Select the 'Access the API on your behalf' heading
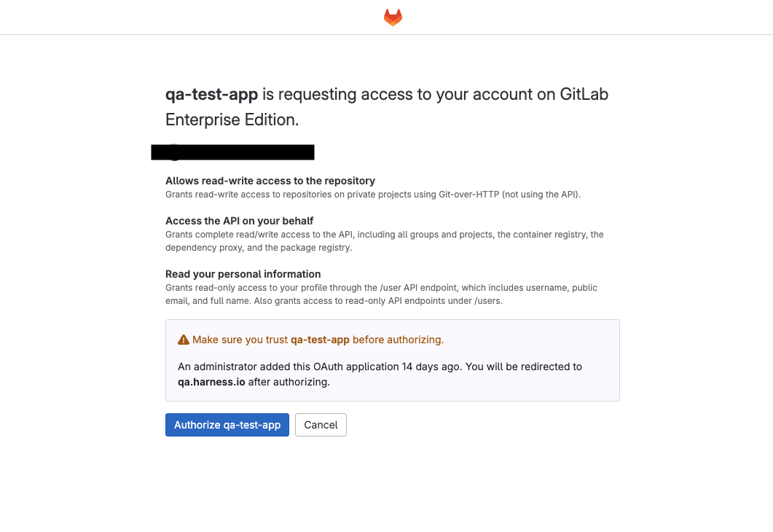The height and width of the screenshot is (532, 773). coord(239,221)
